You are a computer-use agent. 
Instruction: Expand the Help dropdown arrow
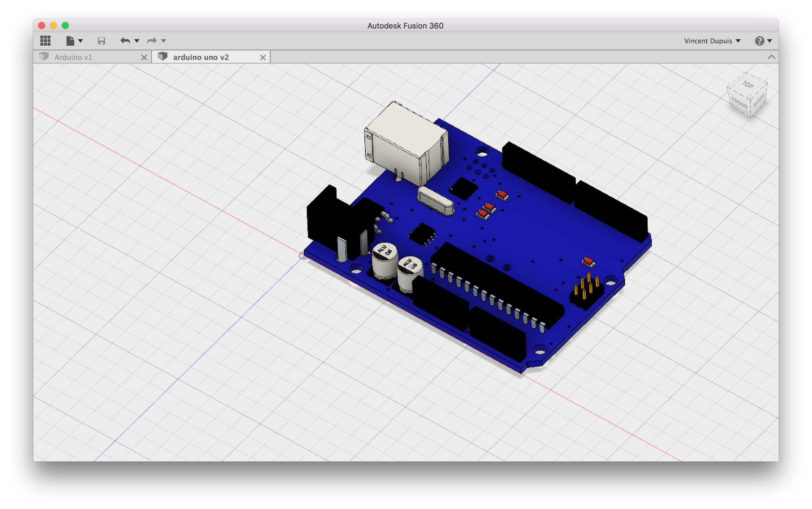[x=770, y=41]
